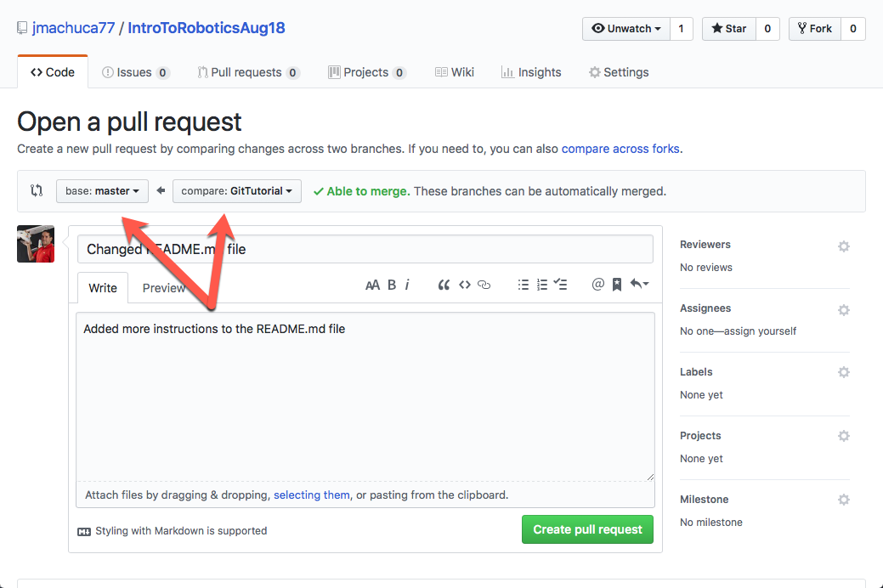Open the Unwatch dropdown
This screenshot has height=588, width=883.
(x=626, y=29)
